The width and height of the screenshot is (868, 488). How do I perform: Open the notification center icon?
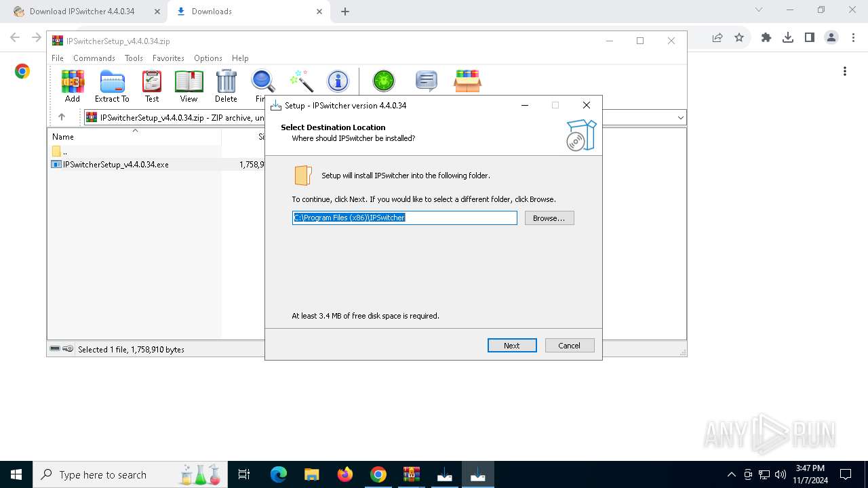[x=846, y=474]
